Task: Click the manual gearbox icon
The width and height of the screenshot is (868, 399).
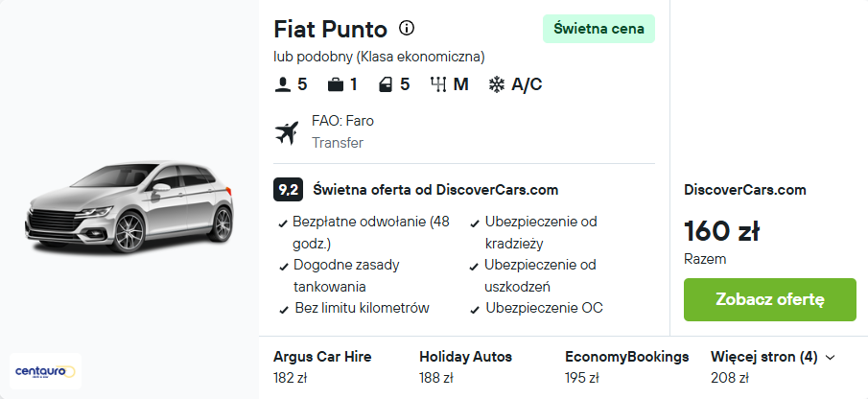Action: 438,84
